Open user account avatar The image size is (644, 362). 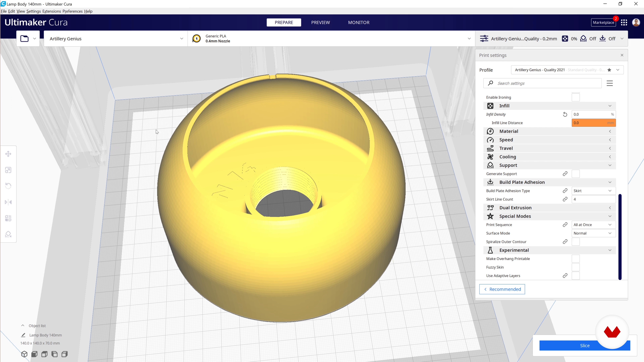[x=636, y=22]
